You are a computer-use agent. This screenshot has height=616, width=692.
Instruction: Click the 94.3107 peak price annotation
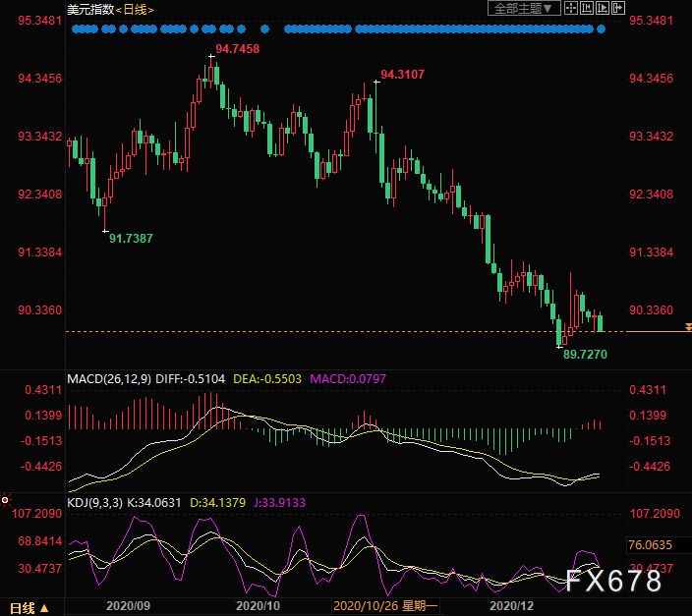click(402, 74)
